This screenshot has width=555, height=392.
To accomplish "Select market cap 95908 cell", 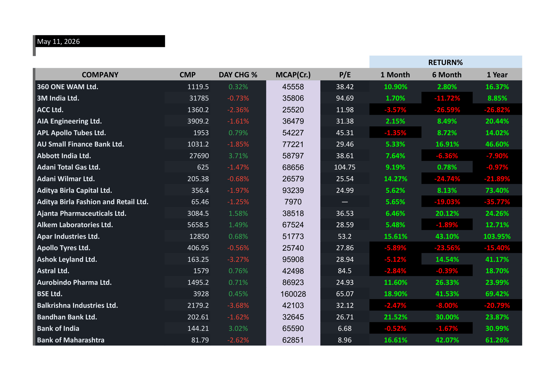I will [293, 259].
